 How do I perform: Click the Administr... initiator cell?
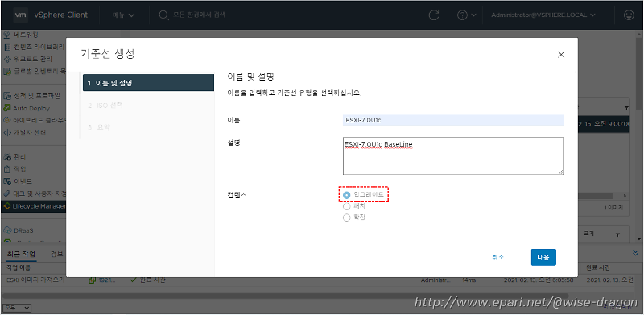[436, 280]
